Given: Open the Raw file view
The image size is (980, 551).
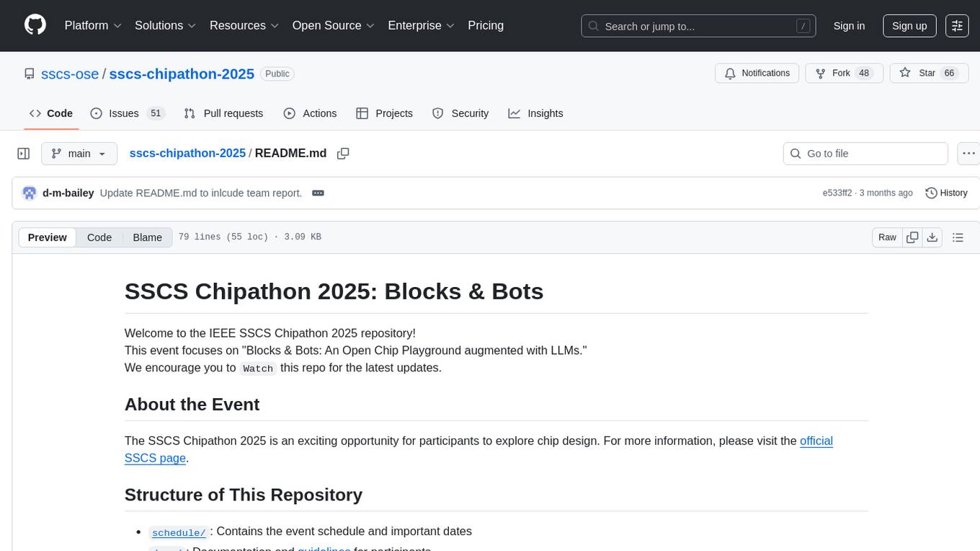Looking at the screenshot, I should click(887, 237).
